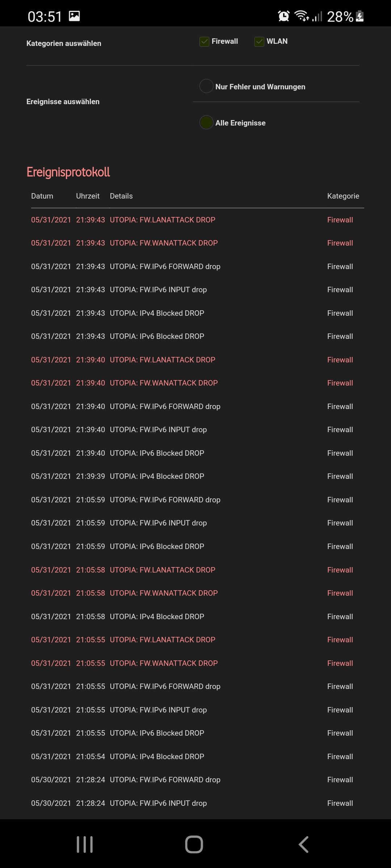Tap the Wi-Fi status icon
Image resolution: width=391 pixels, height=868 pixels.
click(x=301, y=16)
